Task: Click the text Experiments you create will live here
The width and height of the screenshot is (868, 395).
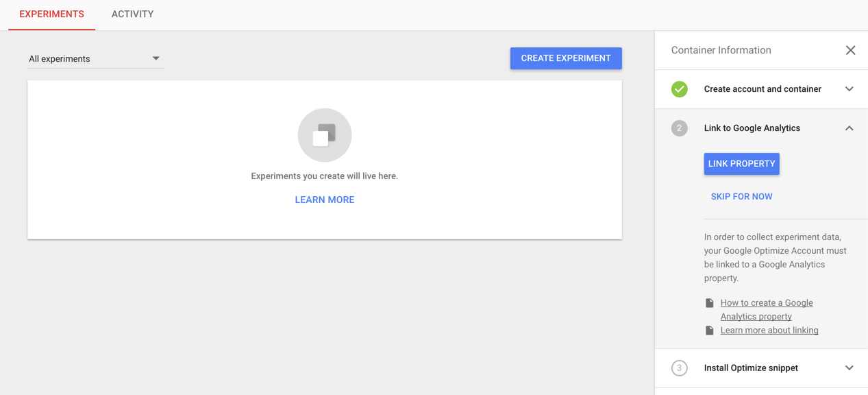Action: 325,176
